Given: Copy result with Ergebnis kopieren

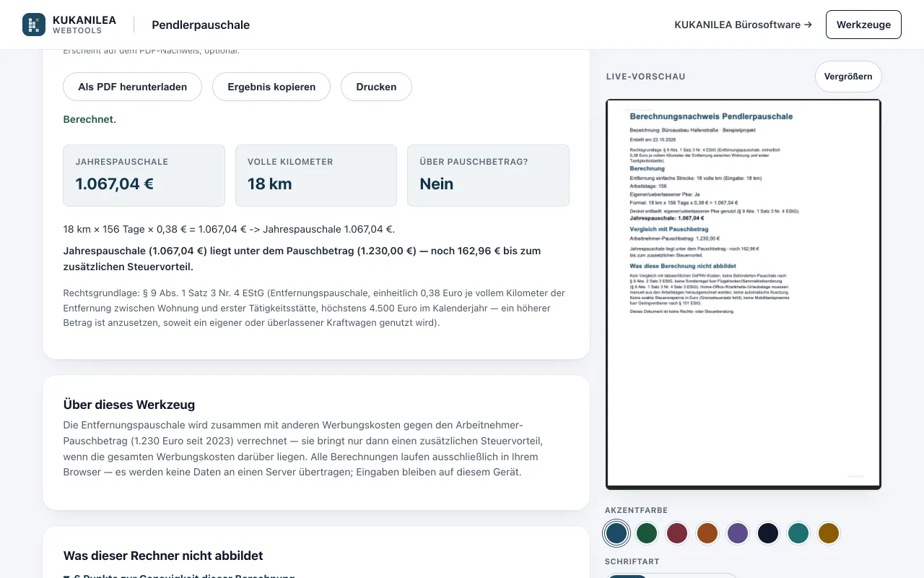Looking at the screenshot, I should tap(271, 87).
